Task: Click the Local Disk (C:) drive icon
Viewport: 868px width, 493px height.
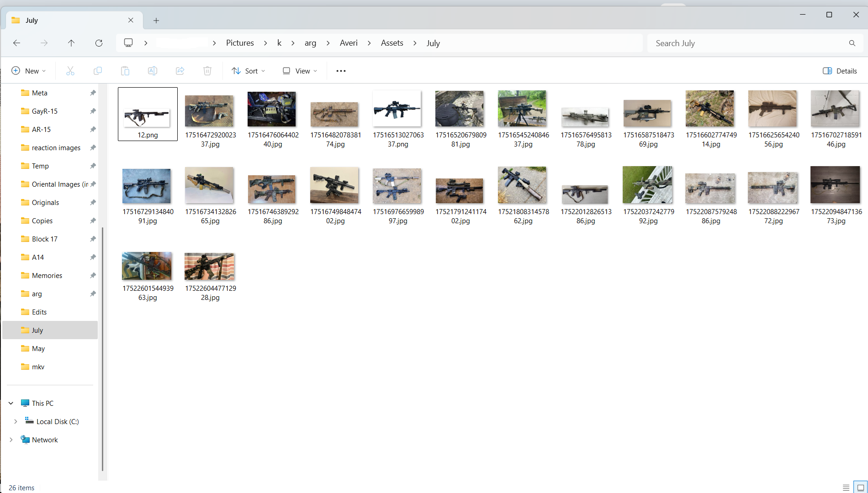Action: [x=29, y=421]
